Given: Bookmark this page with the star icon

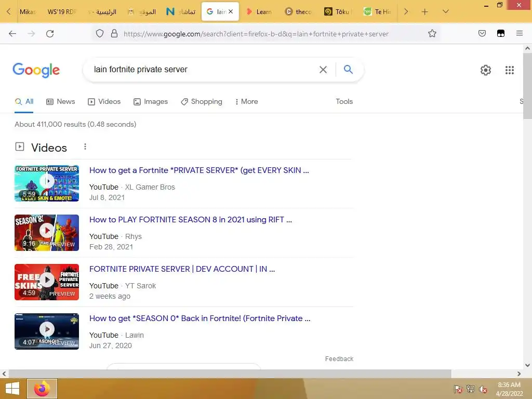Looking at the screenshot, I should (432, 34).
